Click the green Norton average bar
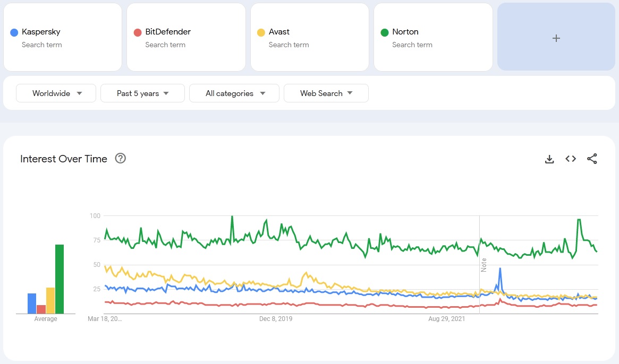The height and width of the screenshot is (364, 619). [x=59, y=279]
